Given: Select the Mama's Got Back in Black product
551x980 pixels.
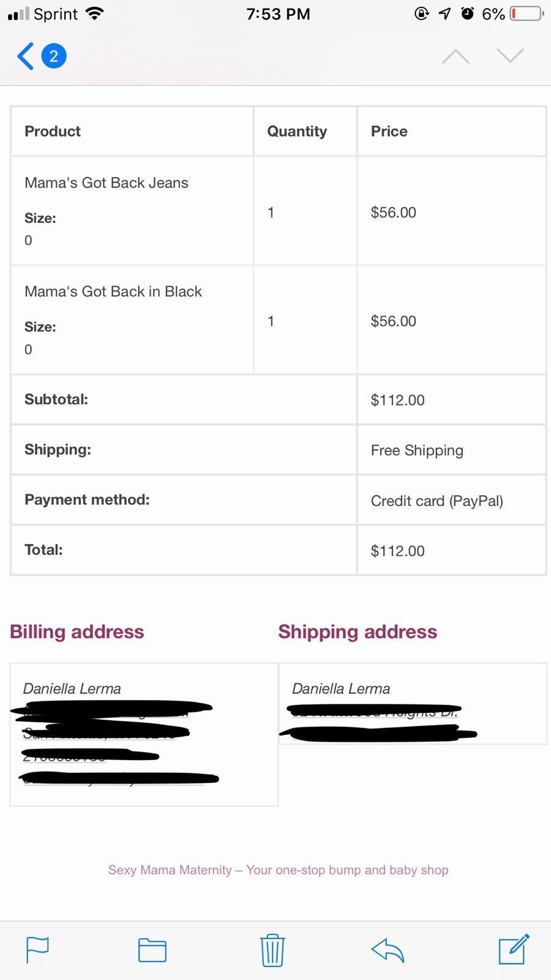Looking at the screenshot, I should tap(113, 292).
